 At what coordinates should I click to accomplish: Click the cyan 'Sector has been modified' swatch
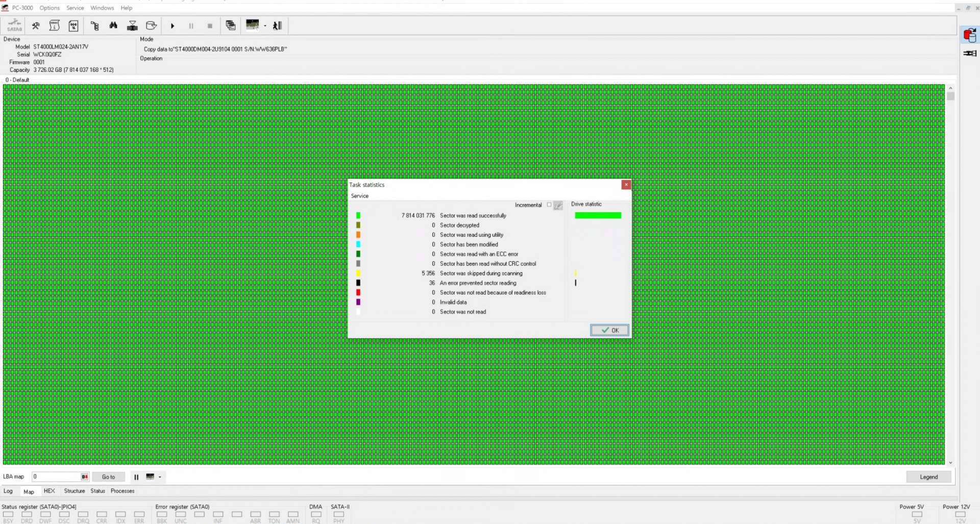tap(358, 244)
